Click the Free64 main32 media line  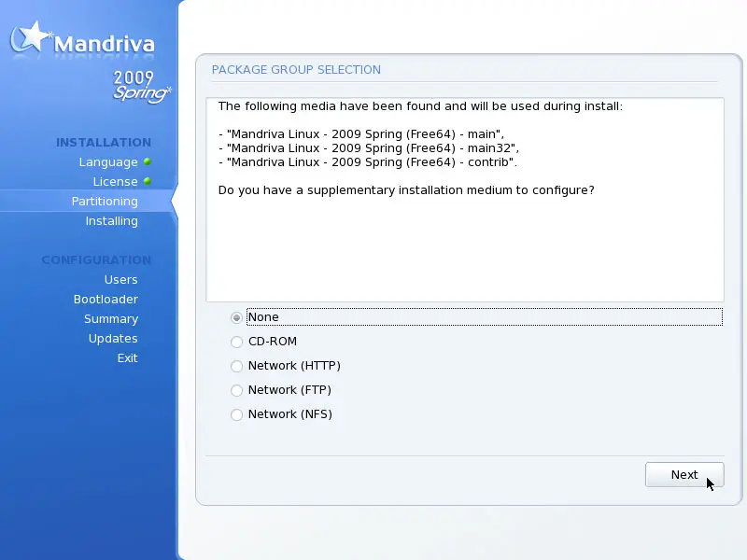pos(369,148)
